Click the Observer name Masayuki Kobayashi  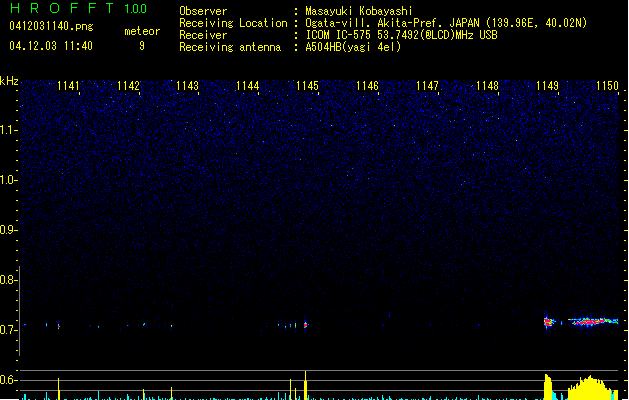click(359, 11)
